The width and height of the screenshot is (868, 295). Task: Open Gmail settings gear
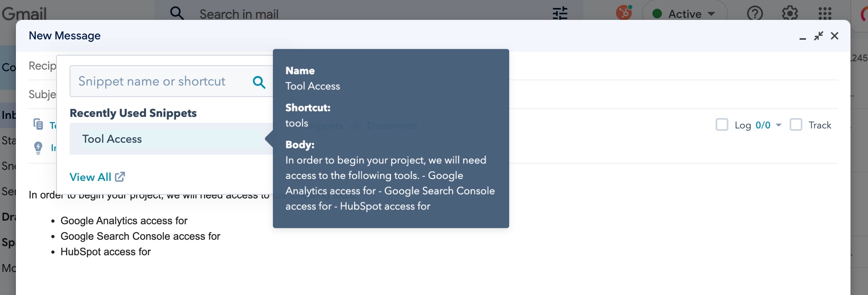pyautogui.click(x=790, y=14)
